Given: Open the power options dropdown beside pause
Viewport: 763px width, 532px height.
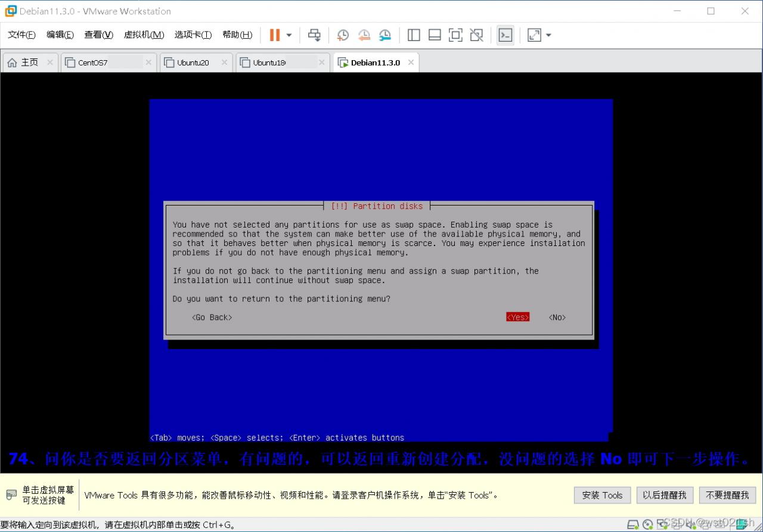Looking at the screenshot, I should 289,35.
